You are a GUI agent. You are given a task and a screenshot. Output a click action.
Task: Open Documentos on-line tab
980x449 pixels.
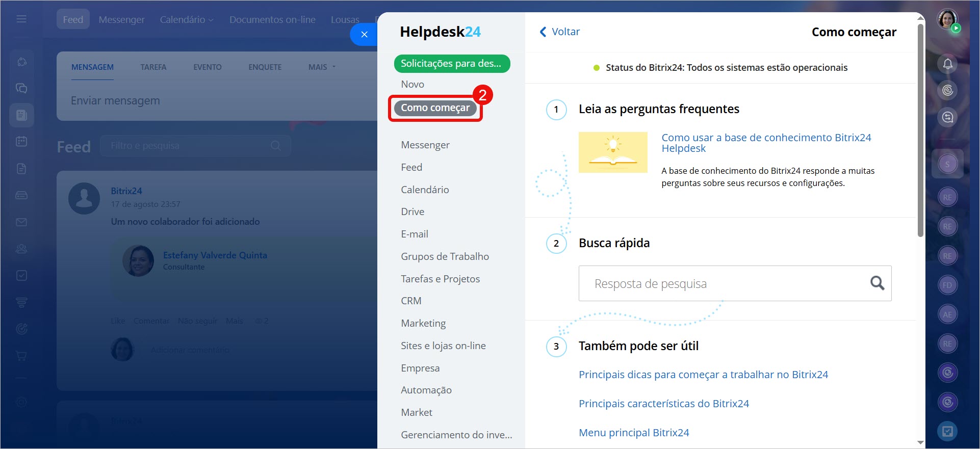(272, 19)
